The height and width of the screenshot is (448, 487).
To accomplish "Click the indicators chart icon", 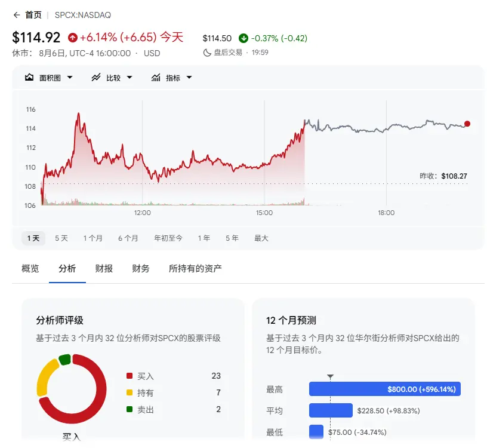I will (x=156, y=78).
